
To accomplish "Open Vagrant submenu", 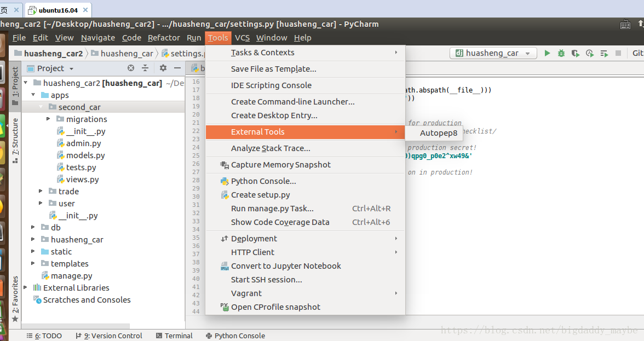I will click(x=305, y=293).
